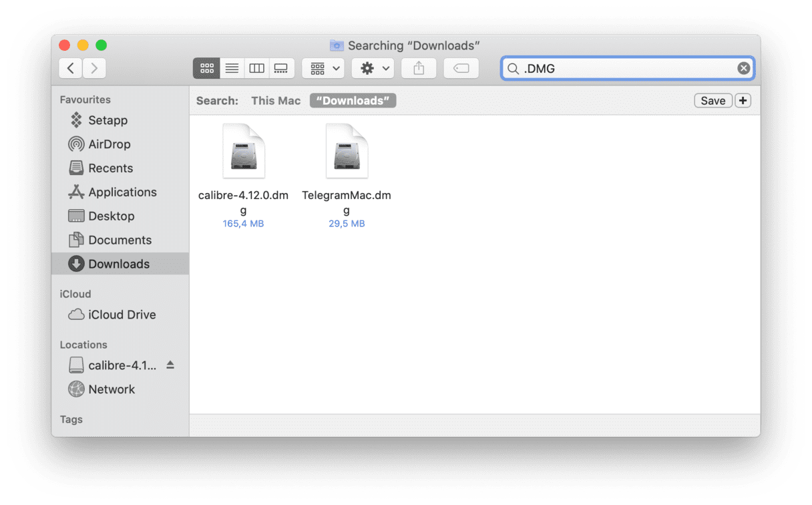Switch to gallery view

tap(281, 68)
